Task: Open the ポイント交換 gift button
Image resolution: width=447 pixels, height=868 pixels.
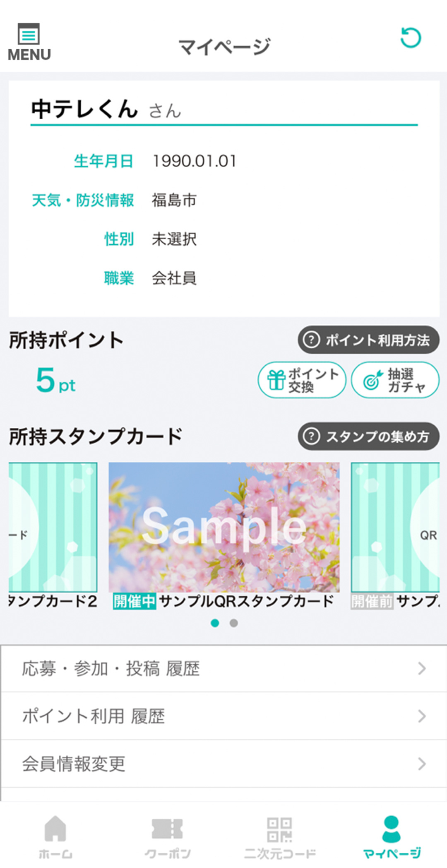Action: click(x=302, y=380)
